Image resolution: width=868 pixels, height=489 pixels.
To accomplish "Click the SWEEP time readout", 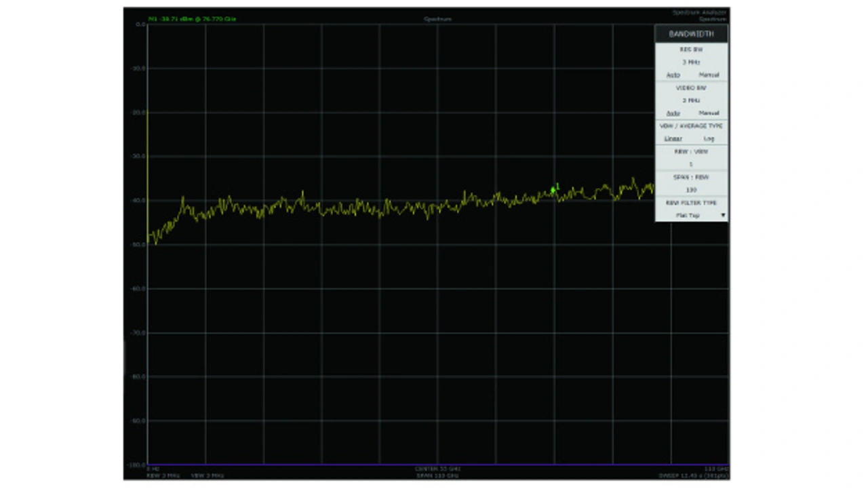I will pos(693,475).
